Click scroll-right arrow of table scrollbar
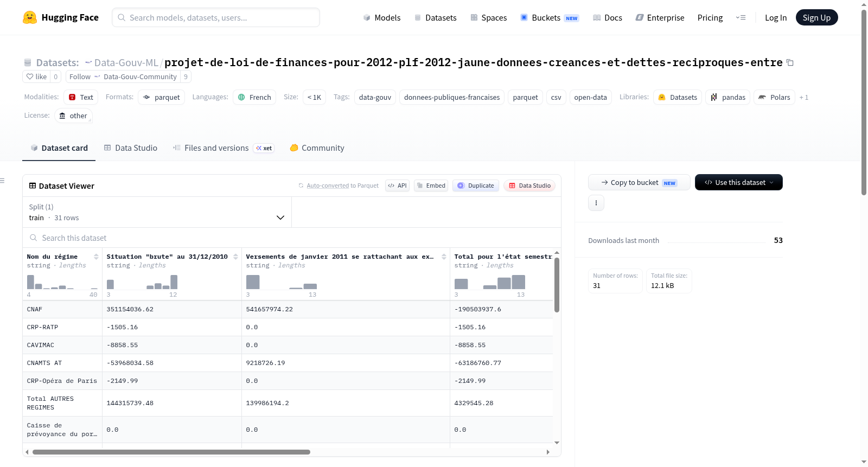Screen dimensions: 868x467 pos(548,452)
